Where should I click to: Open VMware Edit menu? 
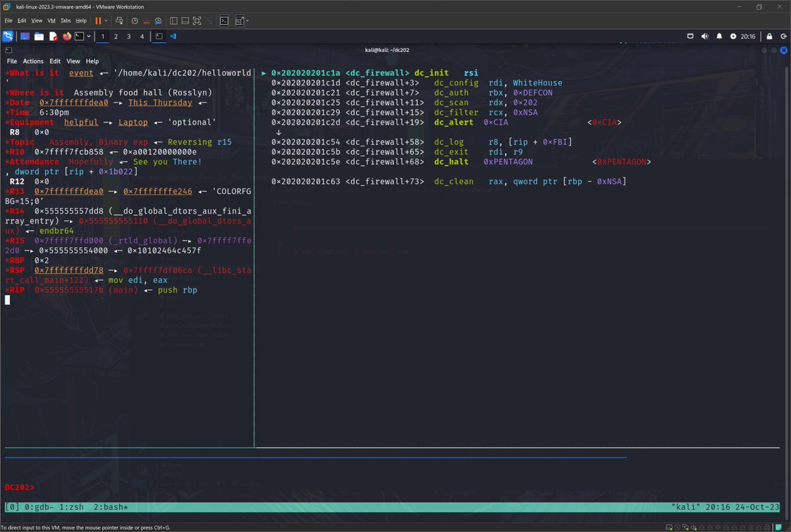point(22,20)
